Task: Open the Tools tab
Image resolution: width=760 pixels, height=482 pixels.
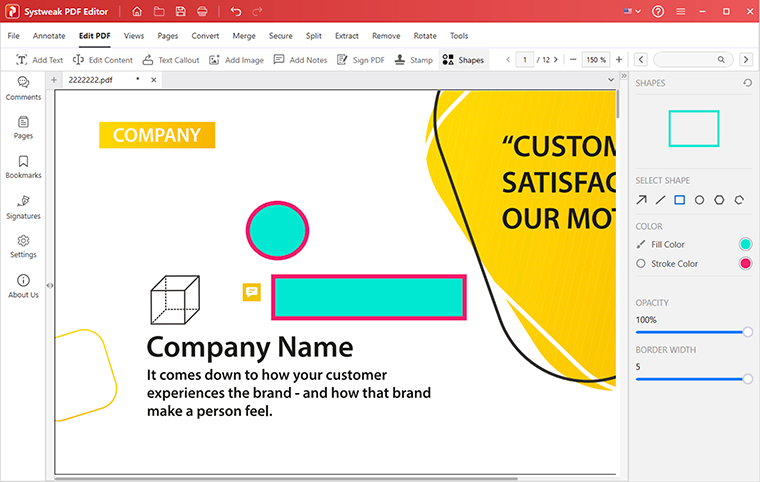Action: click(x=459, y=36)
